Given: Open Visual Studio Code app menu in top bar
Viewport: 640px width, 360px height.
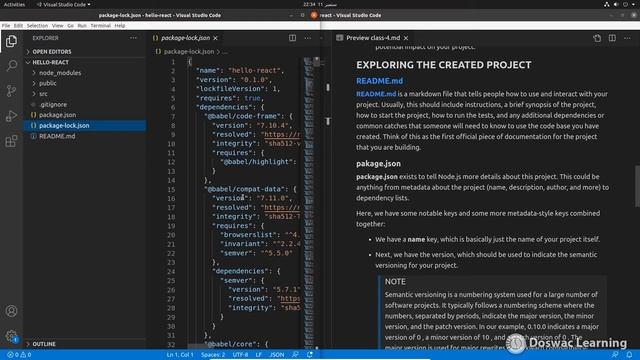Looking at the screenshot, I should coord(64,4).
